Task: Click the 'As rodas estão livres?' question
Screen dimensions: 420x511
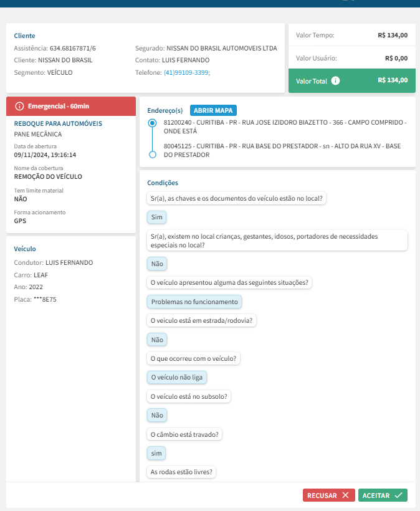Action: point(181,472)
